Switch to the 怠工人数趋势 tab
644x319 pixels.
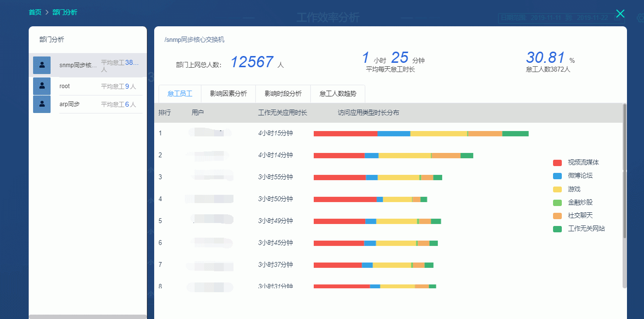[x=338, y=94]
